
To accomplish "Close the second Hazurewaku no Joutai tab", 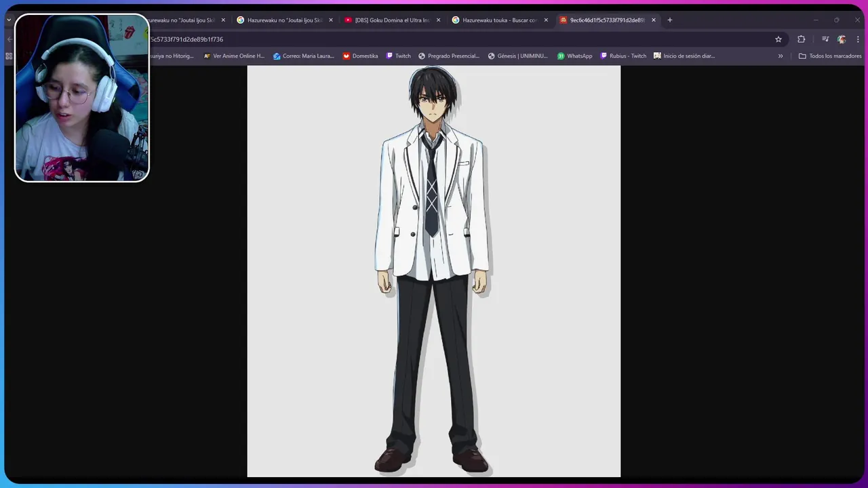I will point(331,20).
